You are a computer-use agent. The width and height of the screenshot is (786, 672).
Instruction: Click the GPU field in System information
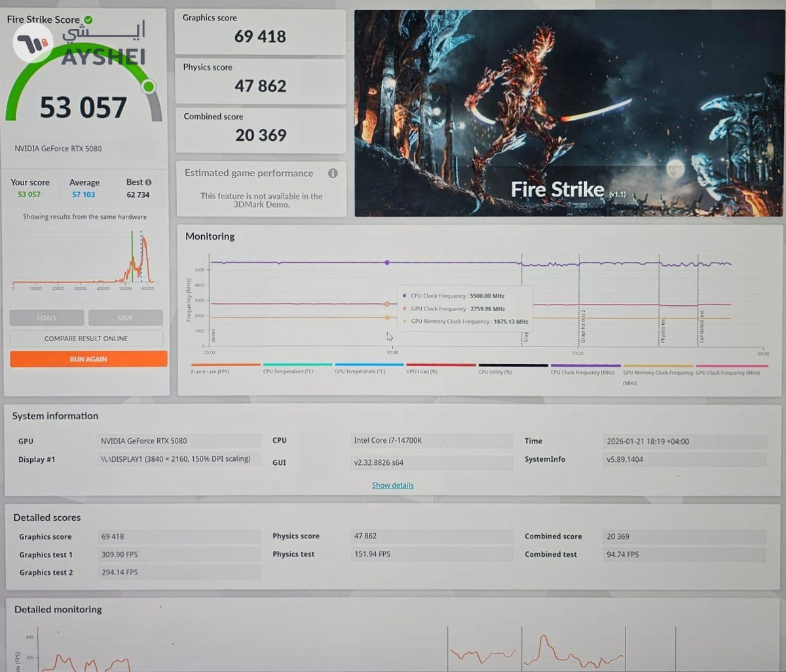click(179, 441)
